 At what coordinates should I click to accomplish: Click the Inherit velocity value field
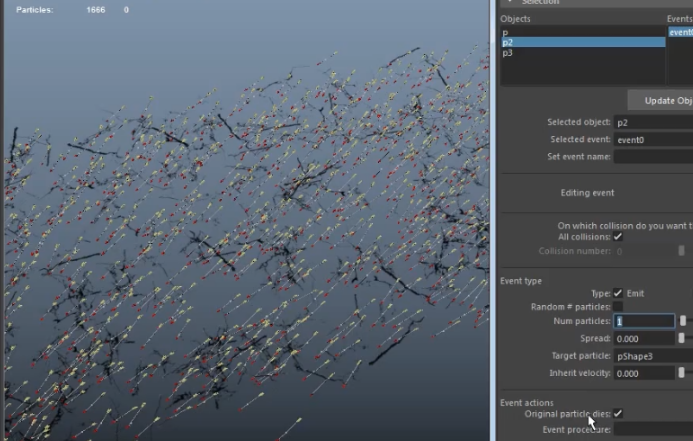(644, 373)
